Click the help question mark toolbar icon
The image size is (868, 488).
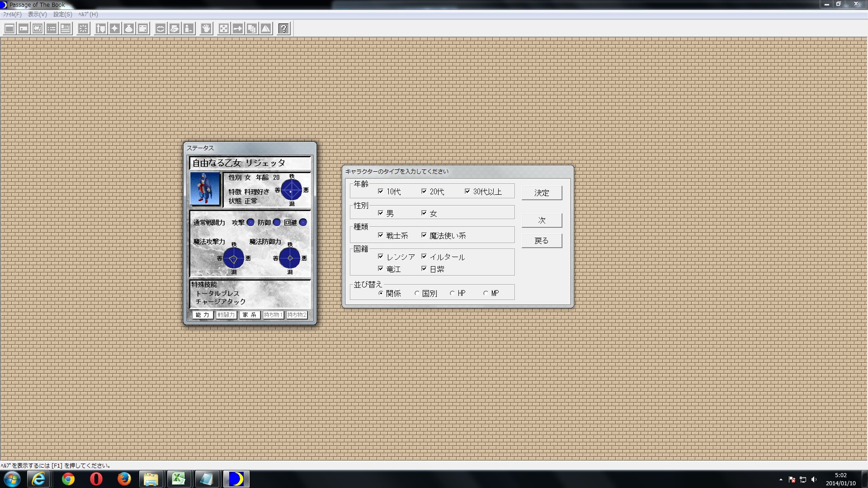(283, 29)
